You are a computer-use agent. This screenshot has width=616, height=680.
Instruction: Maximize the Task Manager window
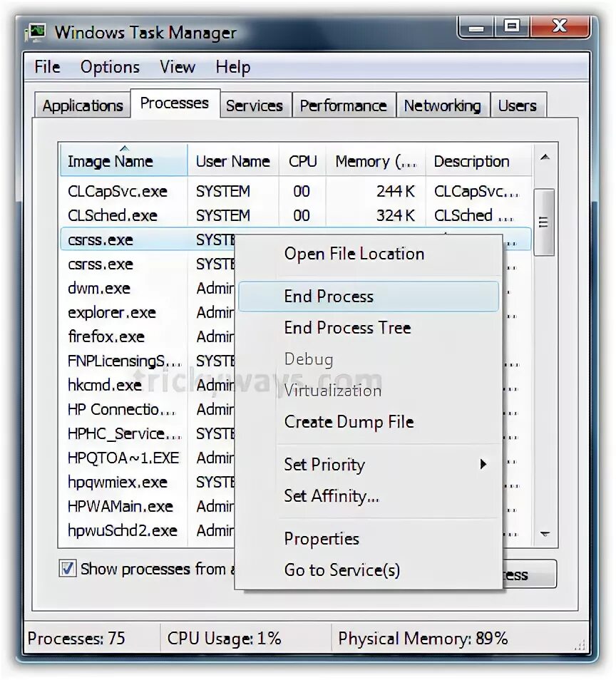[512, 27]
